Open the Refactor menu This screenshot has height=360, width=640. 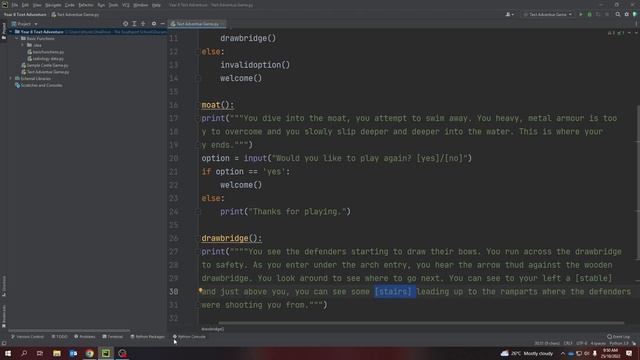coord(86,5)
